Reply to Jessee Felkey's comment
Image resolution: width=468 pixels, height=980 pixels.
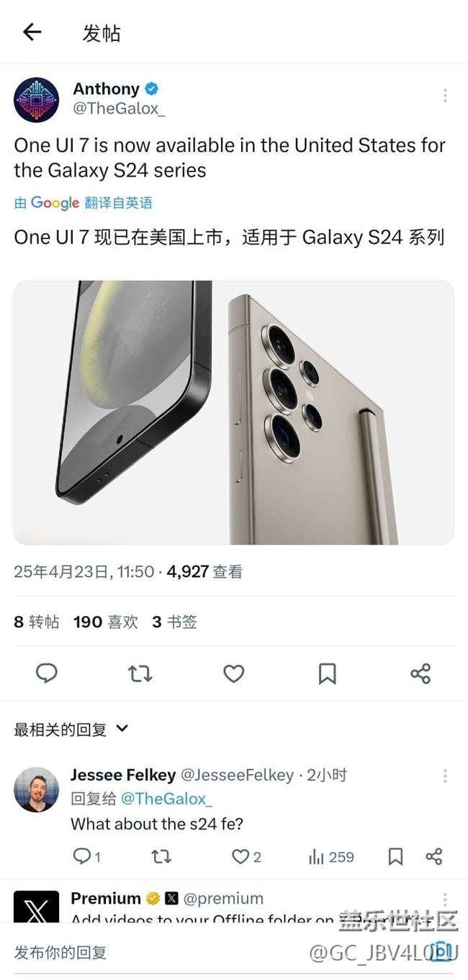click(87, 856)
